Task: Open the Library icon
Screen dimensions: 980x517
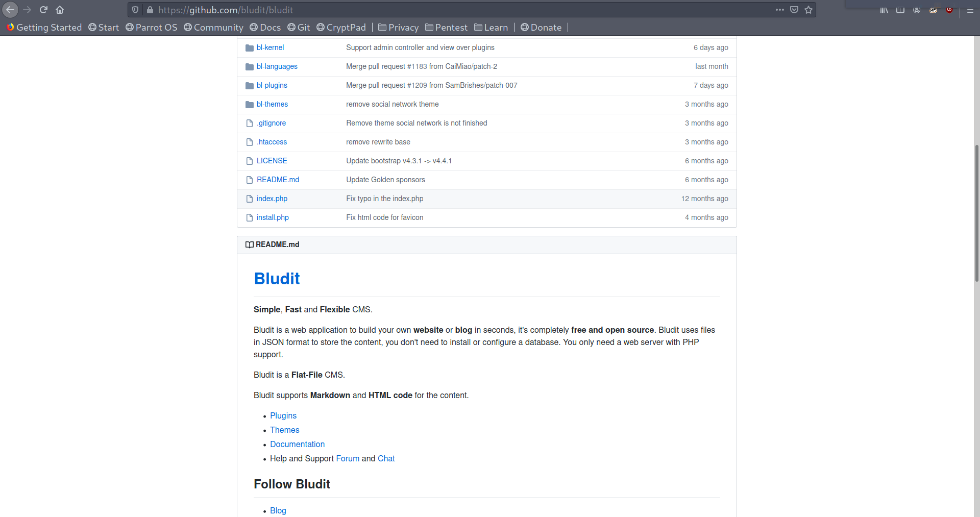Action: coord(884,10)
